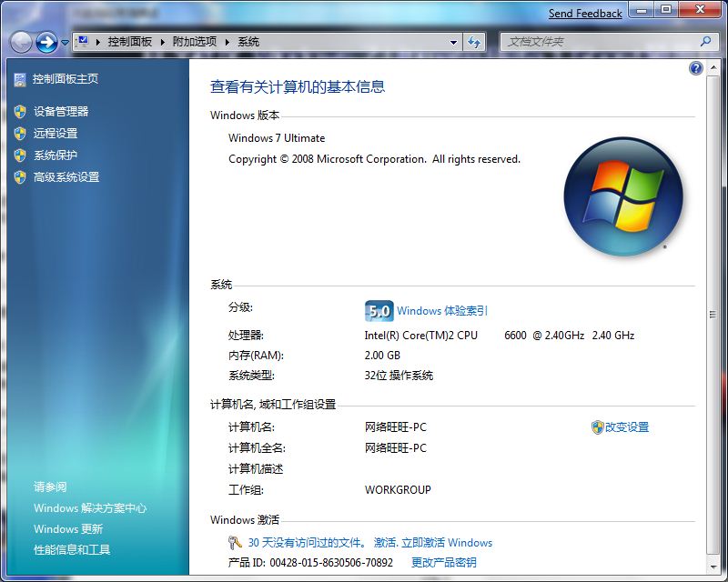Click the 5.0 experience index score badge

[379, 311]
